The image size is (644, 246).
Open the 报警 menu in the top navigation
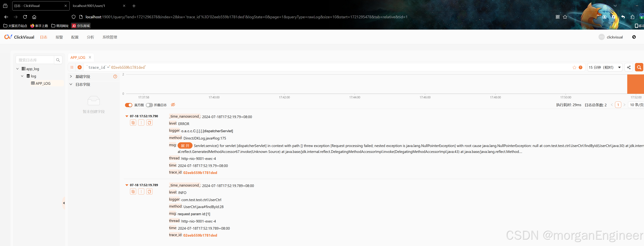[59, 37]
